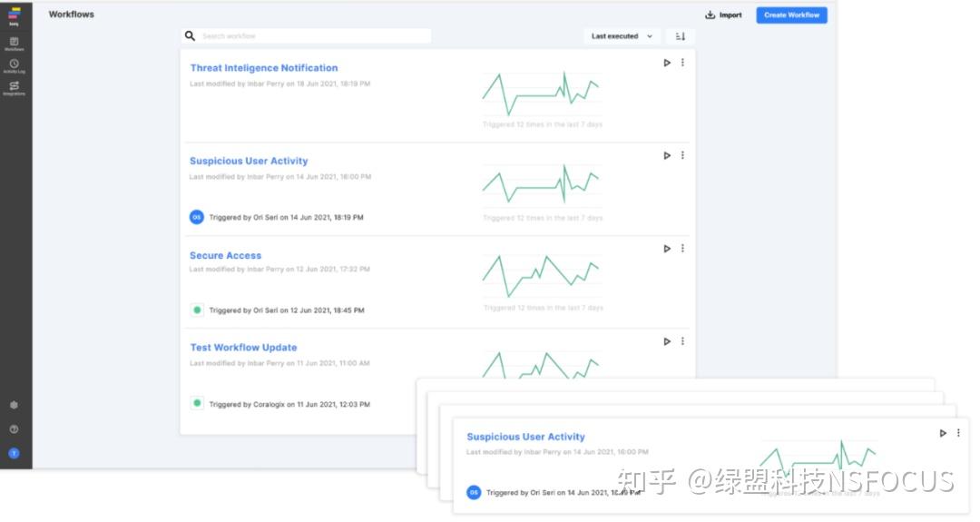This screenshot has width=980, height=522.
Task: View the Suspicious User Activity list row chart
Action: (x=541, y=185)
